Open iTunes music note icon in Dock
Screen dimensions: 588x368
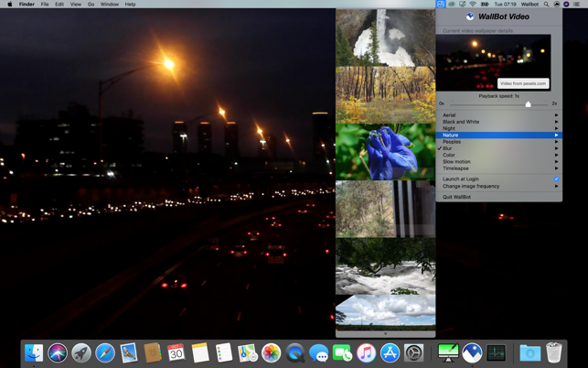pos(367,353)
